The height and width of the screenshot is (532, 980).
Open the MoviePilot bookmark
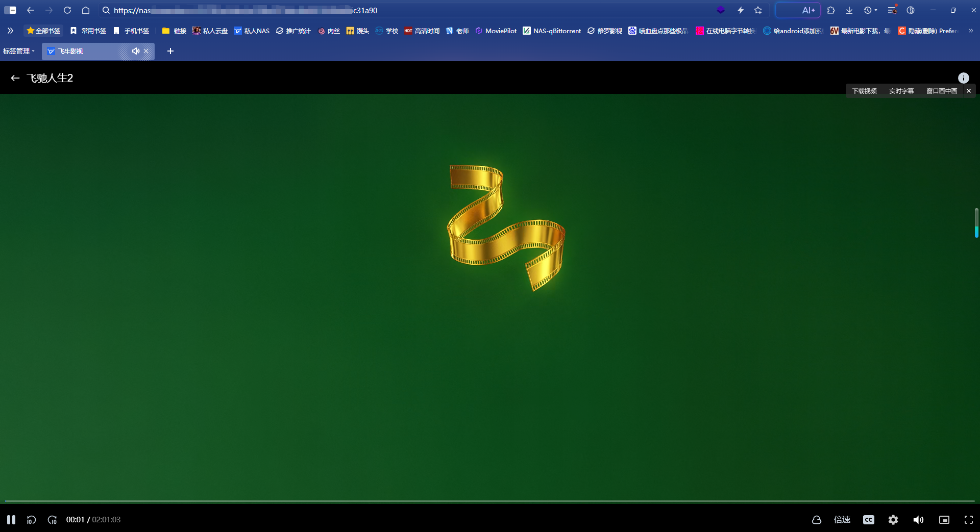pyautogui.click(x=495, y=31)
